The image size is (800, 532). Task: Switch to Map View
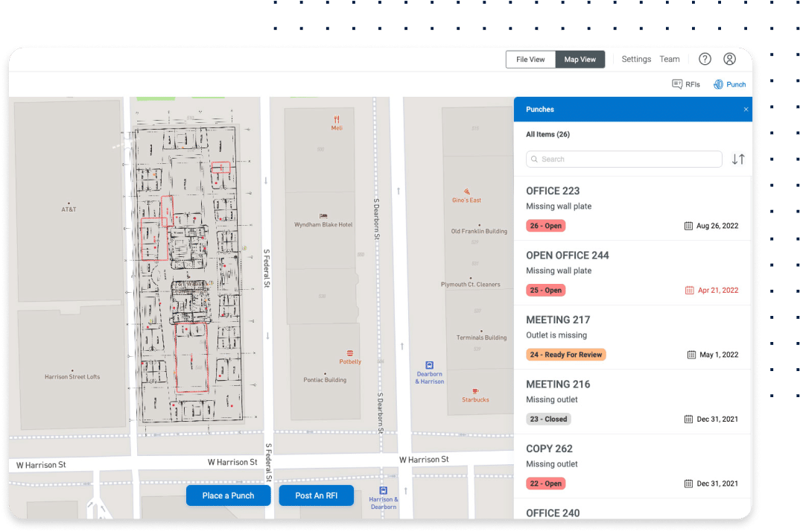click(580, 60)
